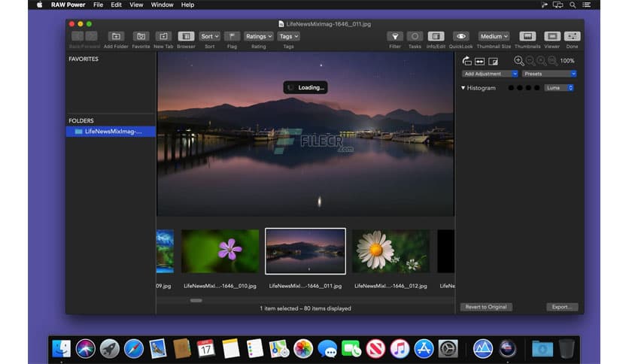Click the Favorite toolbar icon

[141, 36]
